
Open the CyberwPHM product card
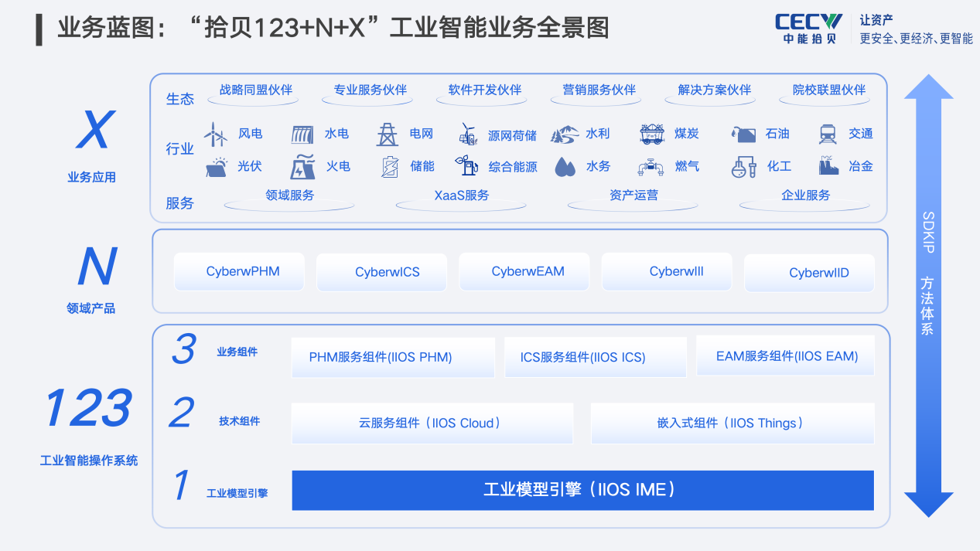pos(239,271)
